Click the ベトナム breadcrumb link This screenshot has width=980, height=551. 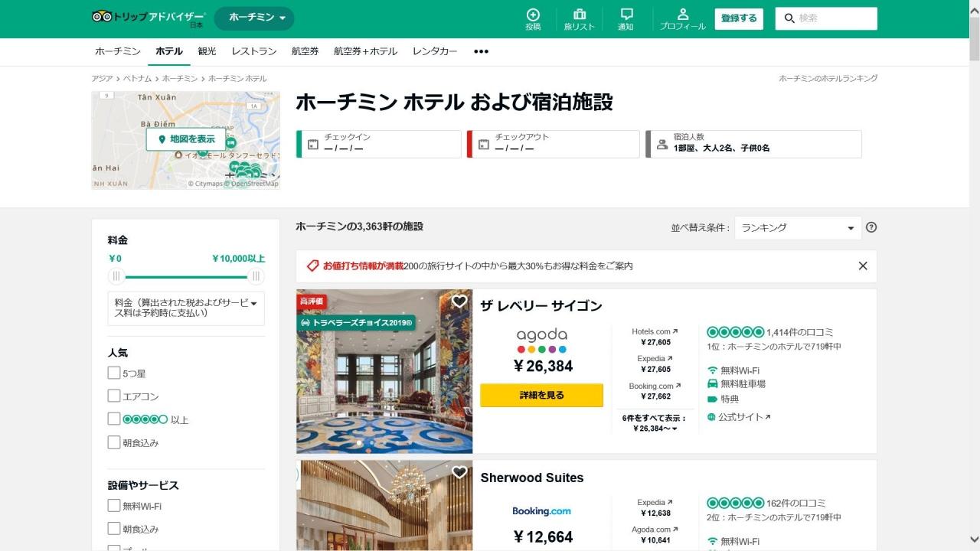click(138, 79)
